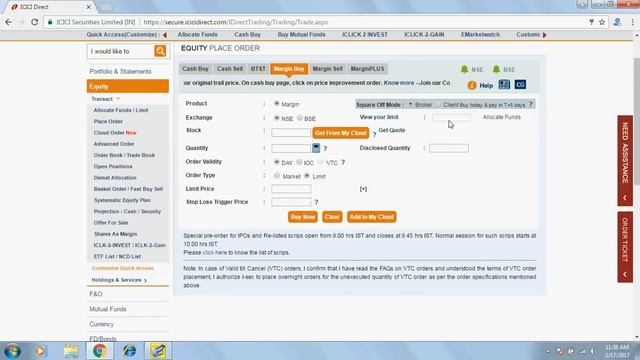This screenshot has height=360, width=640.
Task: Click the orange search magnifier icon
Action: pyautogui.click(x=160, y=51)
